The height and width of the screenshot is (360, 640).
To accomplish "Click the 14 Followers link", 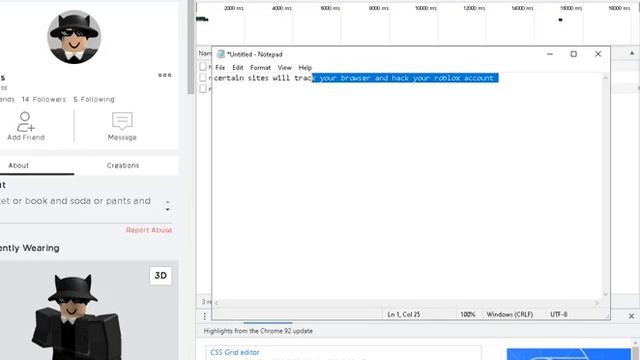I will click(x=44, y=99).
